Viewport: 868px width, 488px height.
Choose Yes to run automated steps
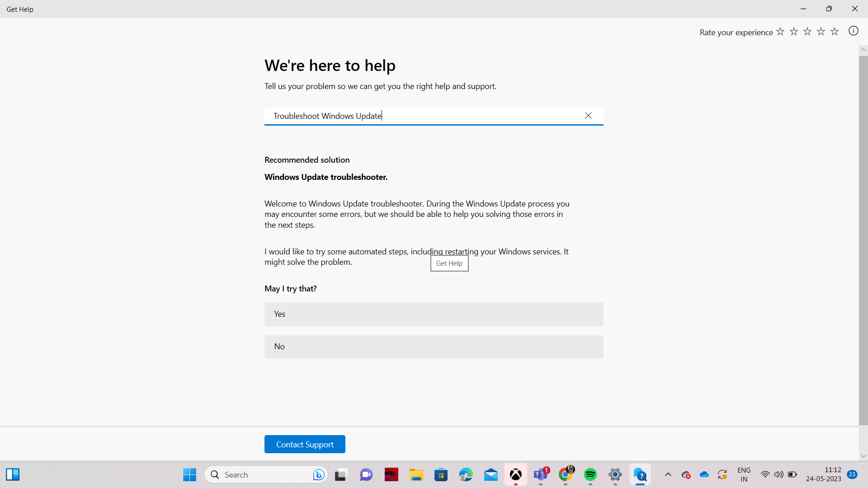(x=434, y=314)
